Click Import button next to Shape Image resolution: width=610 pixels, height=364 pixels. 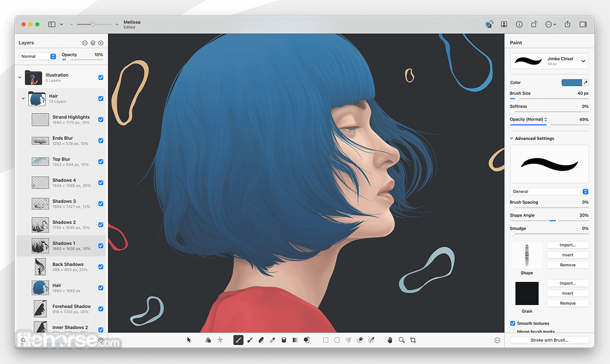click(567, 245)
